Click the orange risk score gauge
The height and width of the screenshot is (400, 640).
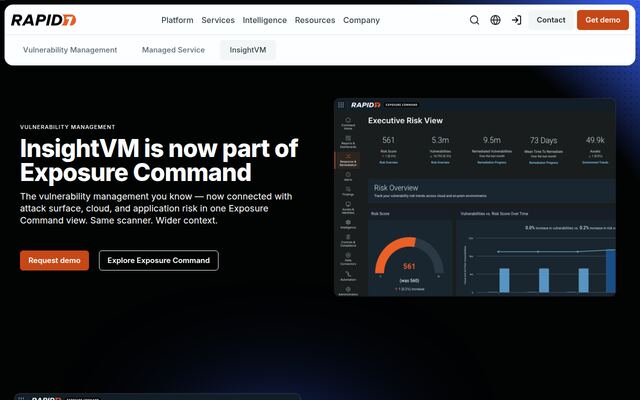(409, 256)
